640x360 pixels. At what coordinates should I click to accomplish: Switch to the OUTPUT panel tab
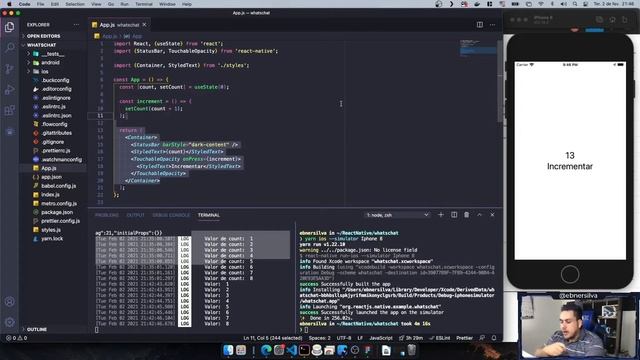[135, 215]
